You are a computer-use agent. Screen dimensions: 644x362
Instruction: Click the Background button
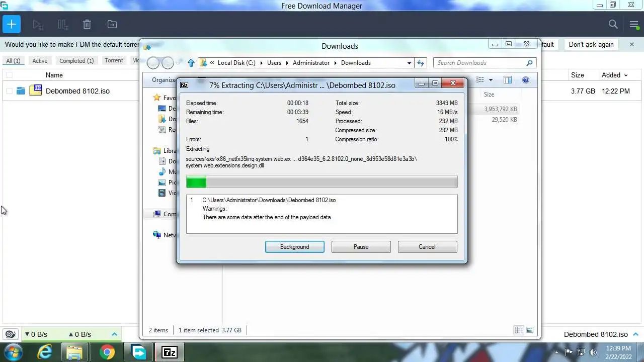click(x=295, y=247)
